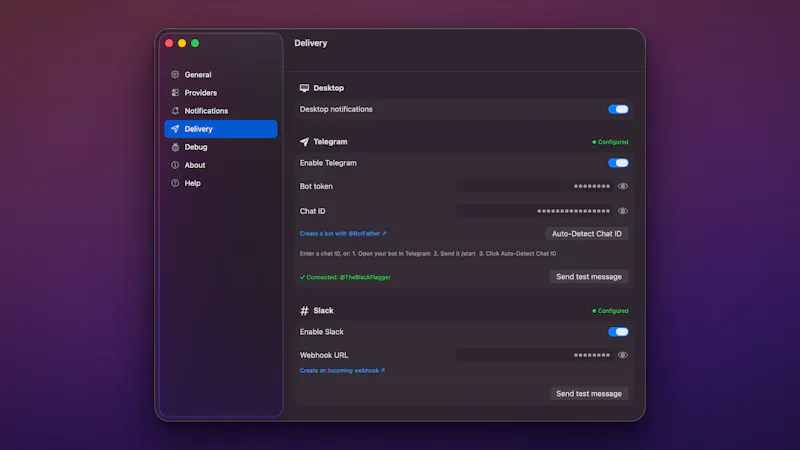This screenshot has width=800, height=450.
Task: Click the Providers server icon
Action: tap(175, 92)
